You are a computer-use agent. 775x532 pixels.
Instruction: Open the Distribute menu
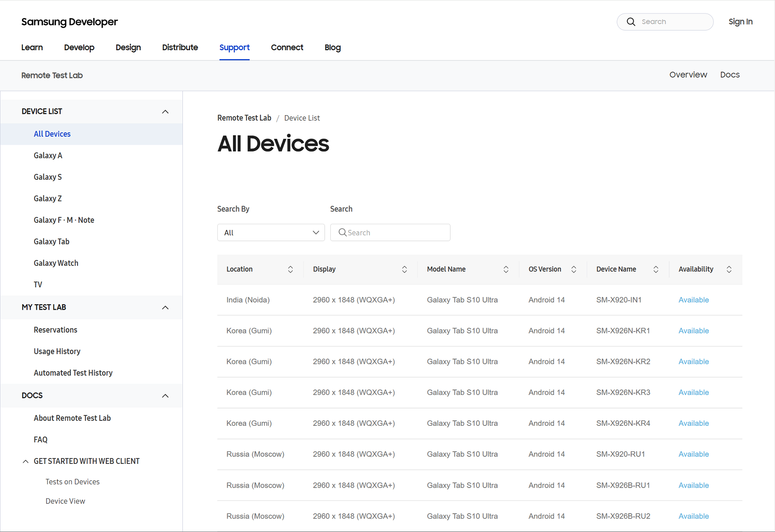(x=180, y=48)
